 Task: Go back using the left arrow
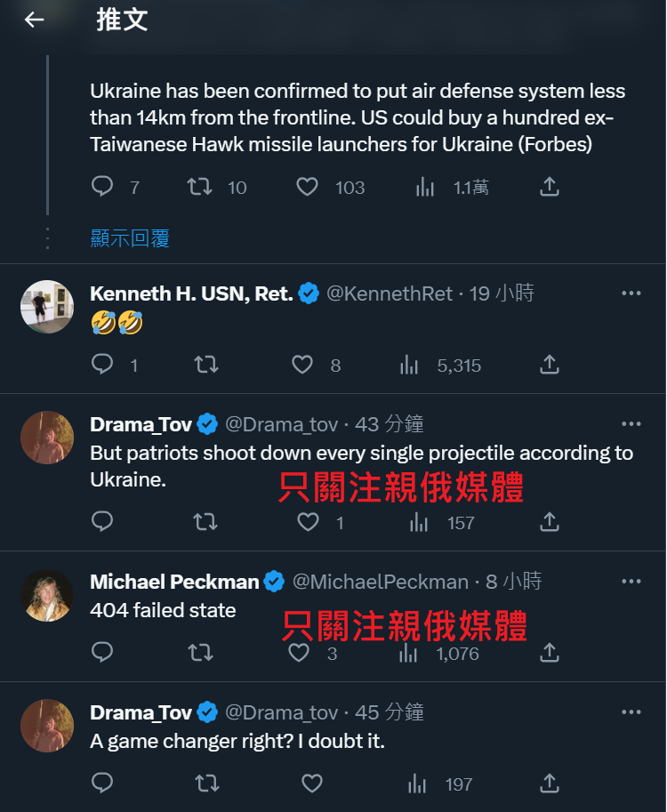pos(34,20)
